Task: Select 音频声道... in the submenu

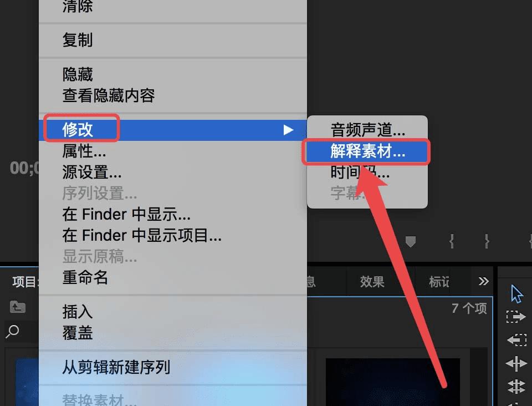Action: (x=367, y=130)
